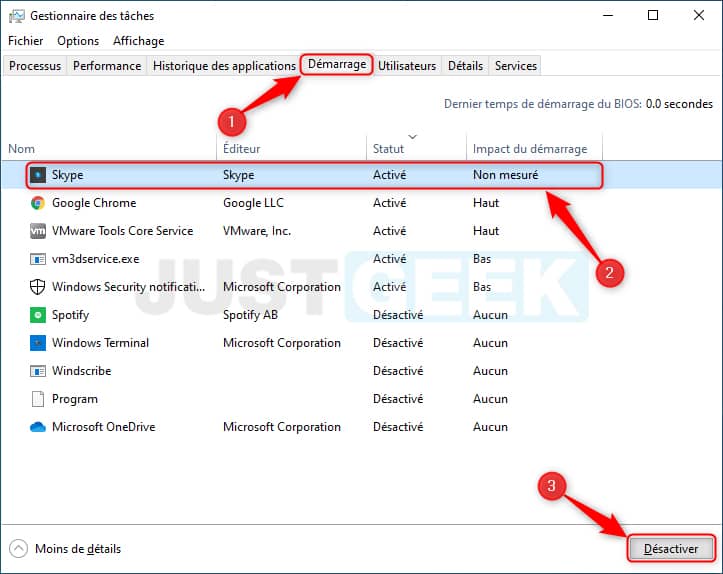Select the Skype name cell

(x=67, y=175)
